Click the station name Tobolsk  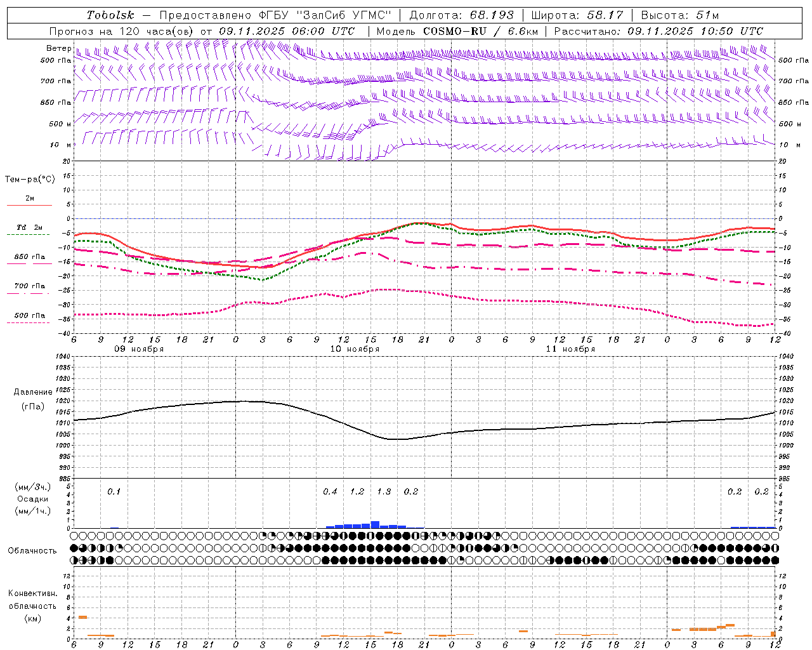110,15
